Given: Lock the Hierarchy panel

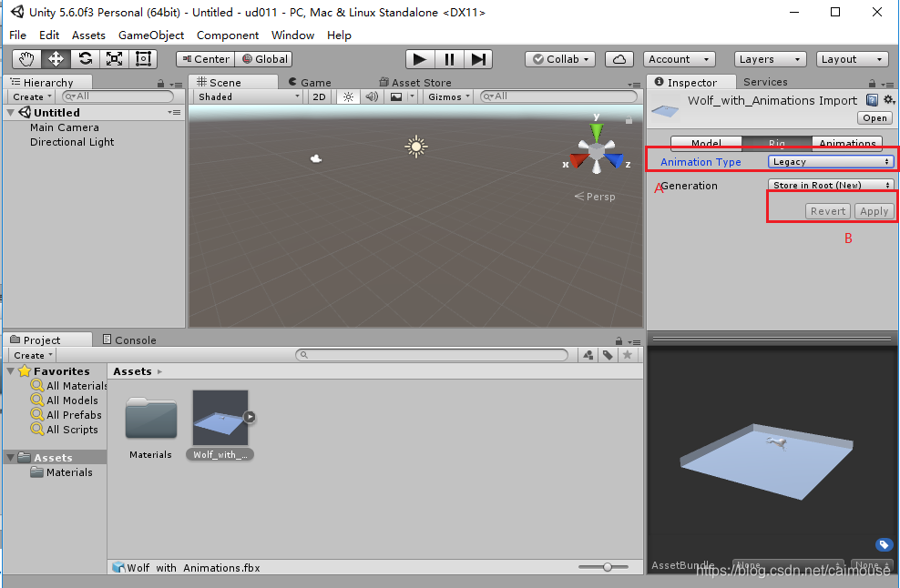Looking at the screenshot, I should point(160,84).
